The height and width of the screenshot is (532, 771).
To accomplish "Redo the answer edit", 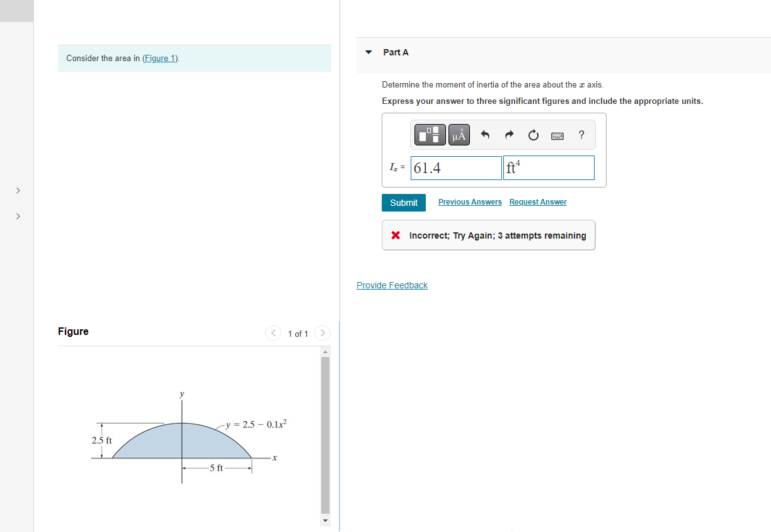I will tap(510, 135).
